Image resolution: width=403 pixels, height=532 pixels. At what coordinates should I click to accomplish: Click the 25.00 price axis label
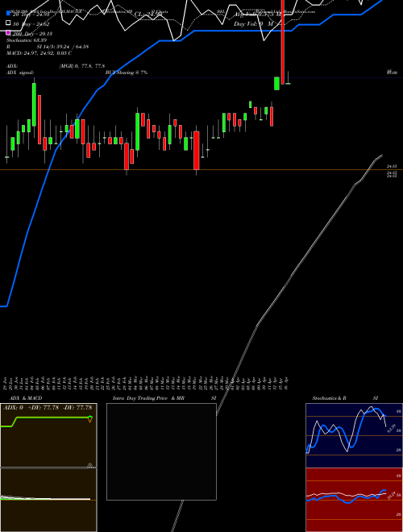[x=392, y=73]
